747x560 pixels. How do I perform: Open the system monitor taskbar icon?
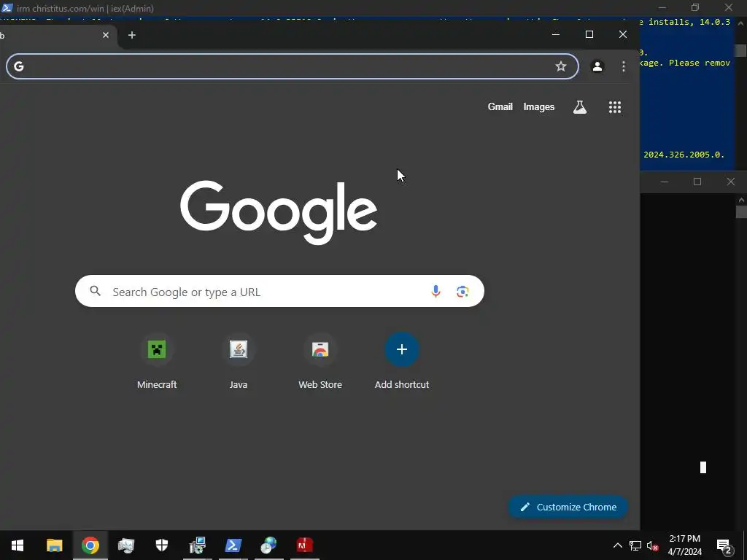(x=126, y=545)
